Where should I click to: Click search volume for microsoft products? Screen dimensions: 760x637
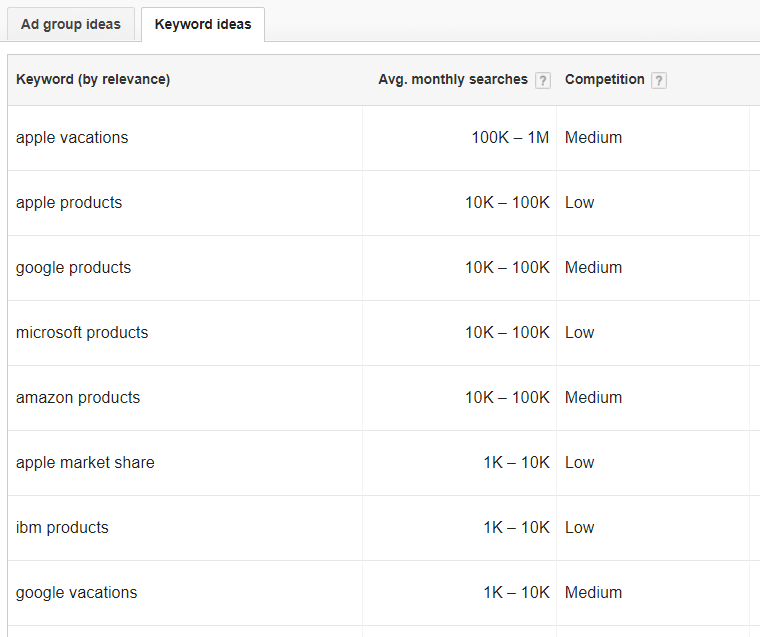tap(507, 333)
